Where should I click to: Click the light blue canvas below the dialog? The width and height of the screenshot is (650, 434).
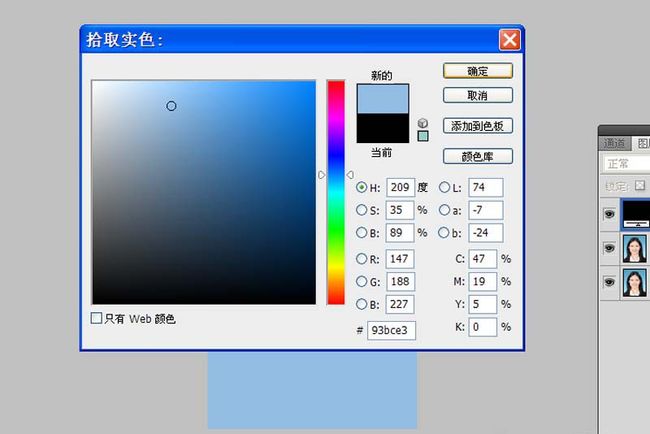(x=312, y=390)
